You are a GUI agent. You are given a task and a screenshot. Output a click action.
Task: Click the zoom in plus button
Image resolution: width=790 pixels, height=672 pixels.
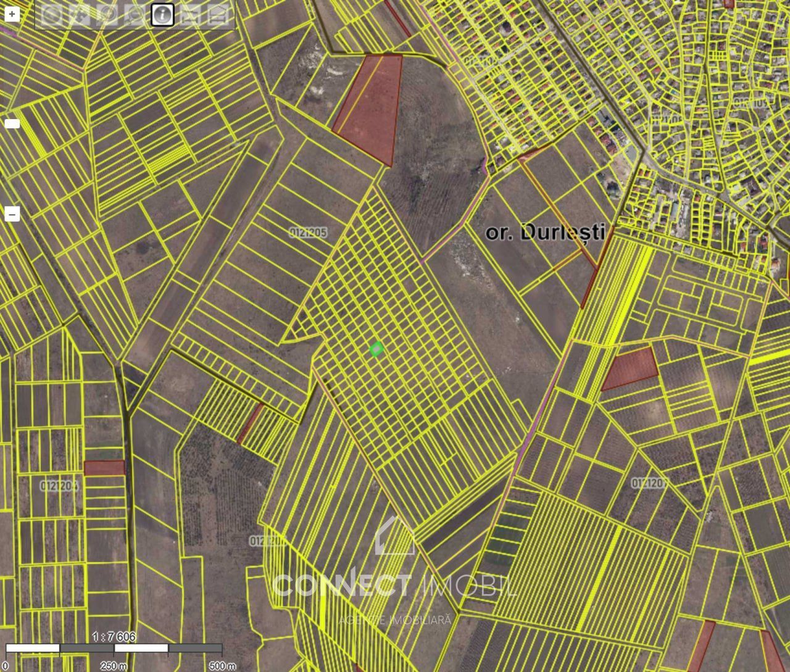(x=12, y=14)
